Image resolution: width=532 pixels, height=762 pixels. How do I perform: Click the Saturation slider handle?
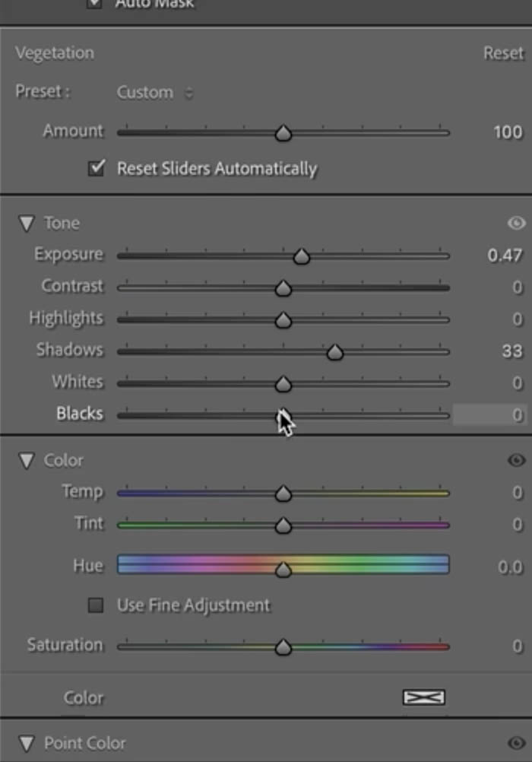[283, 647]
